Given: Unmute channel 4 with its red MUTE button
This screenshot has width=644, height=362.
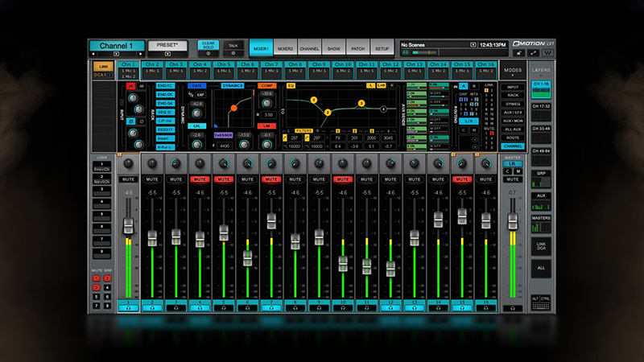Looking at the screenshot, I should pos(200,179).
